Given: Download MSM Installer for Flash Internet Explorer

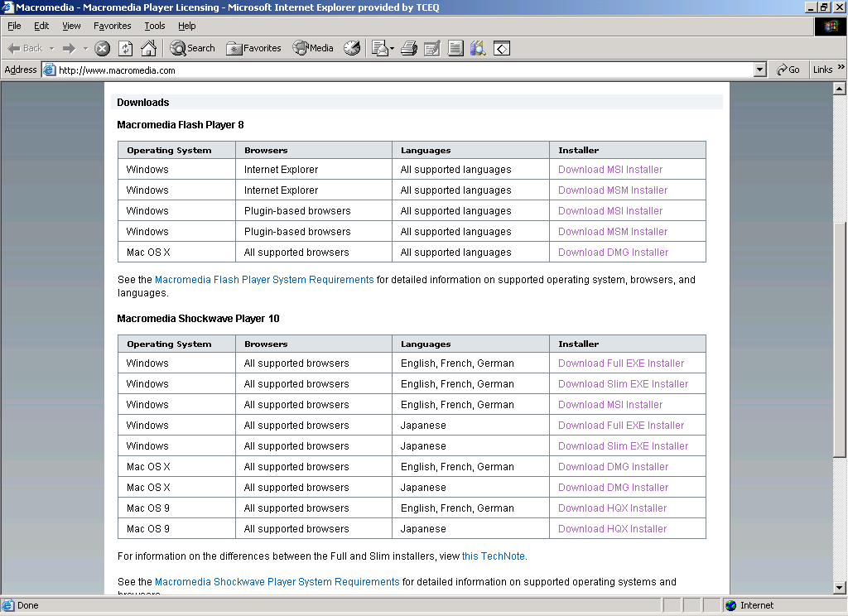Looking at the screenshot, I should point(613,190).
